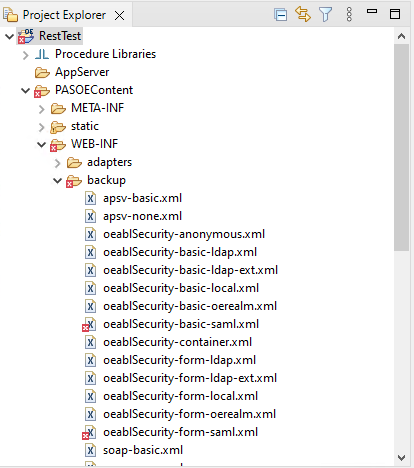
Task: Select file oeablSecurity-form-oerealm.xml
Action: point(189,414)
